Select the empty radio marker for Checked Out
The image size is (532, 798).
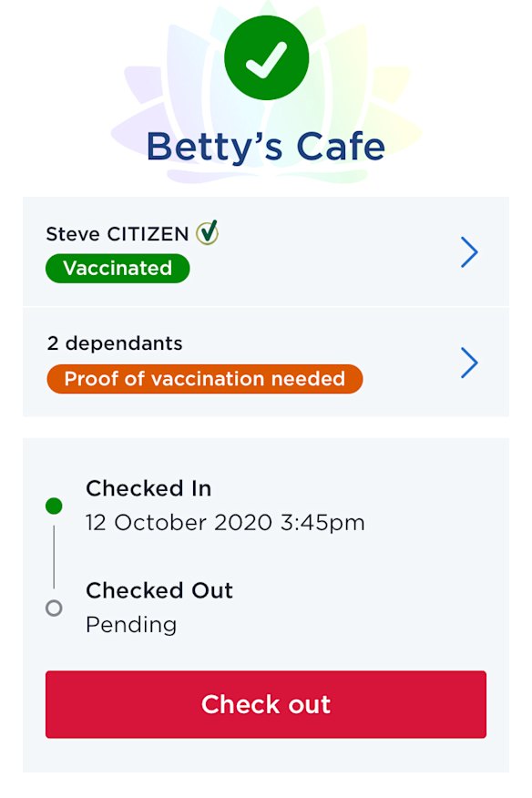(x=55, y=608)
